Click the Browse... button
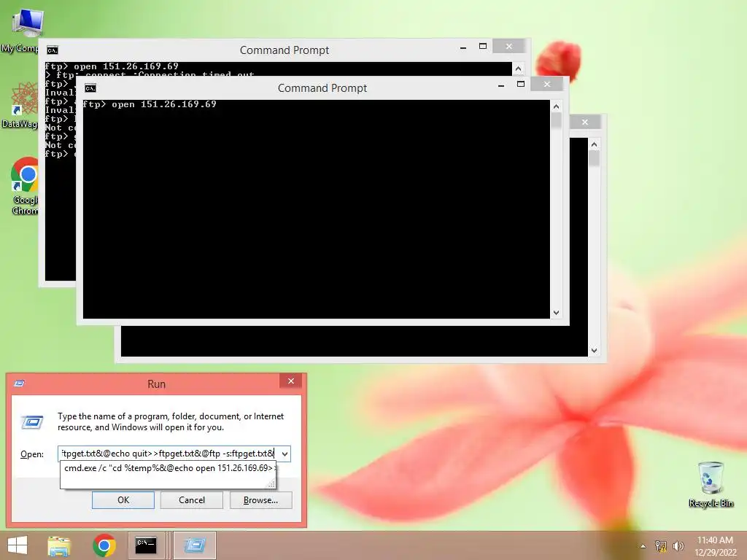Viewport: 747px width, 560px height. click(260, 500)
